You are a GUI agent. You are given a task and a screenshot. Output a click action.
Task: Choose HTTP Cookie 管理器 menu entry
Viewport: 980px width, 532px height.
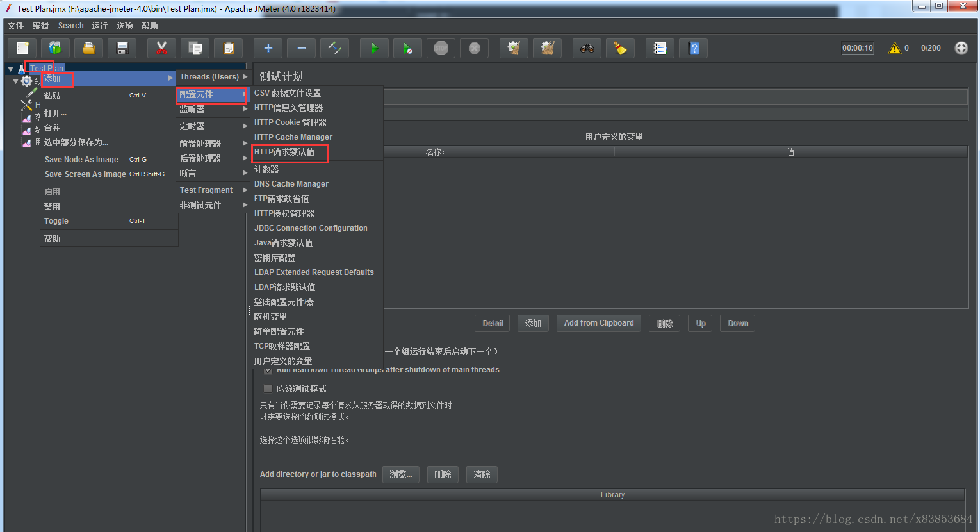pos(317,122)
